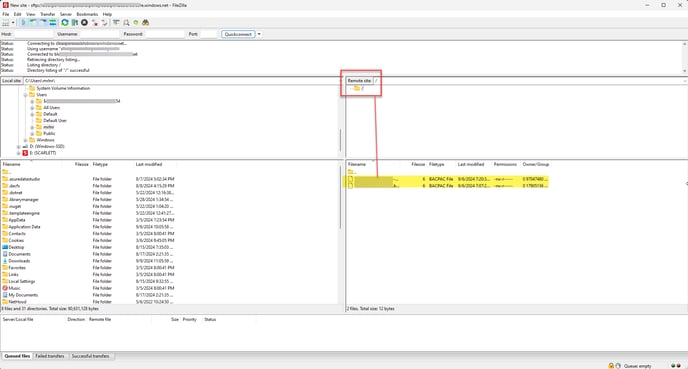Click the refresh file lists icon
The height and width of the screenshot is (369, 688).
65,22
